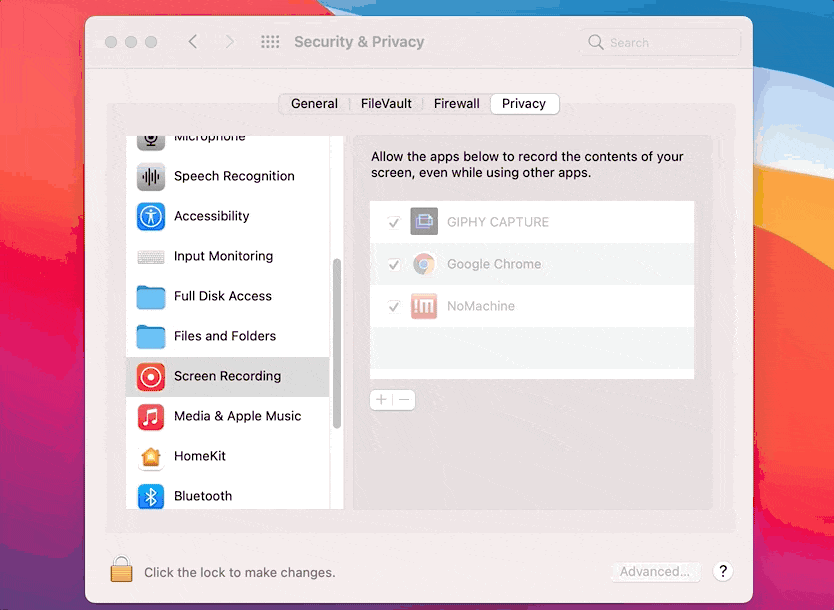This screenshot has height=610, width=834.
Task: Click the Input Monitoring keyboard icon
Action: pos(151,257)
